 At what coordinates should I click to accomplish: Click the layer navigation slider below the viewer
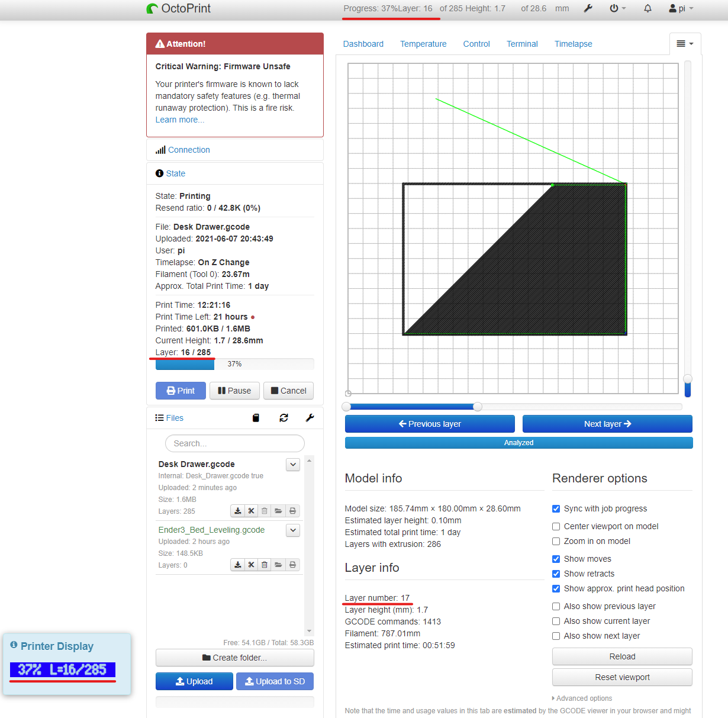(477, 407)
